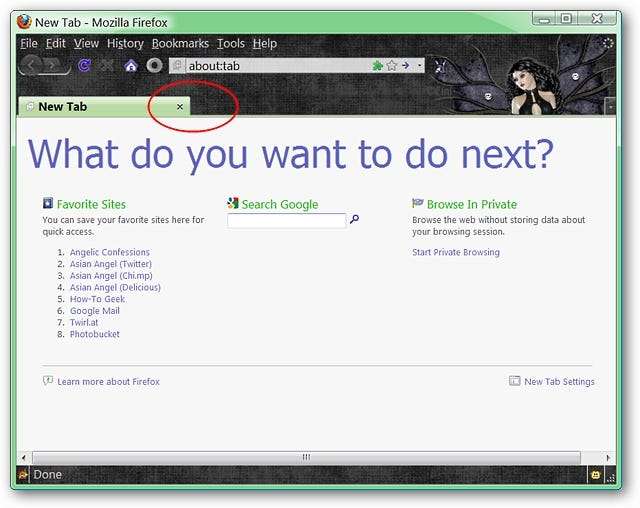This screenshot has width=640, height=508.
Task: Click the Learn more speech bubble icon
Action: (48, 381)
